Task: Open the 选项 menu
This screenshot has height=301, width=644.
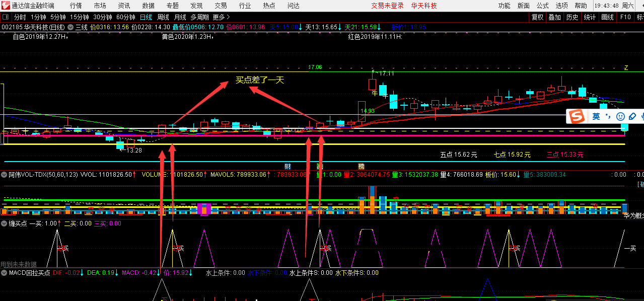Action: click(x=562, y=6)
